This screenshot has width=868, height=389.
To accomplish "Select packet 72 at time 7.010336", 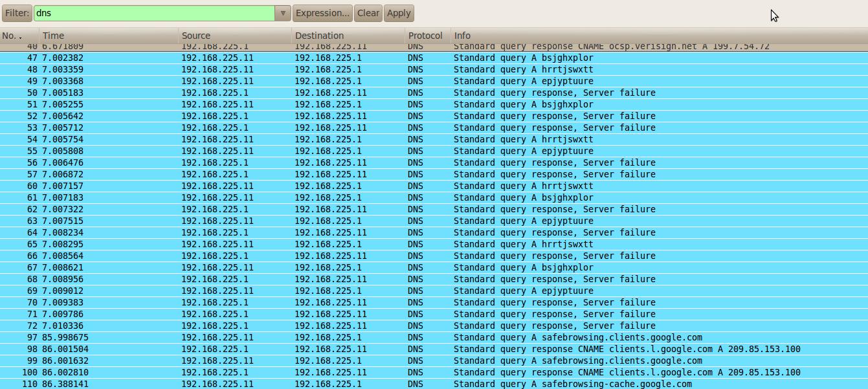I will [434, 326].
